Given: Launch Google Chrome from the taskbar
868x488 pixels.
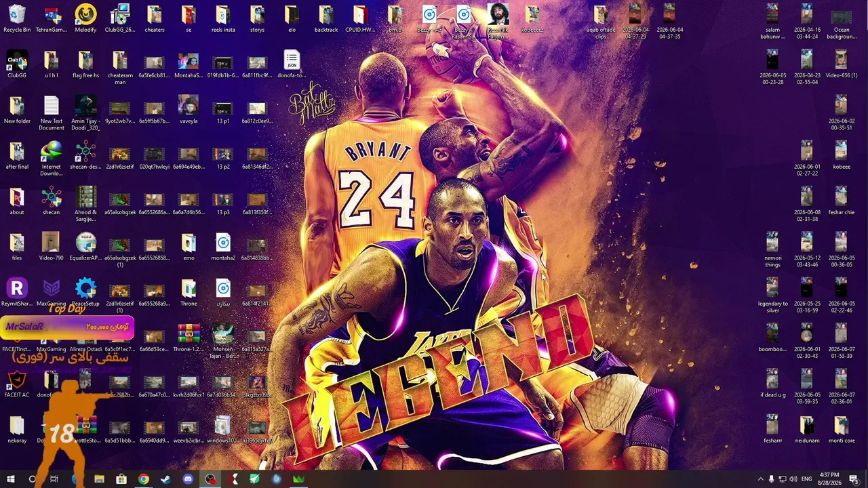Looking at the screenshot, I should [x=143, y=479].
